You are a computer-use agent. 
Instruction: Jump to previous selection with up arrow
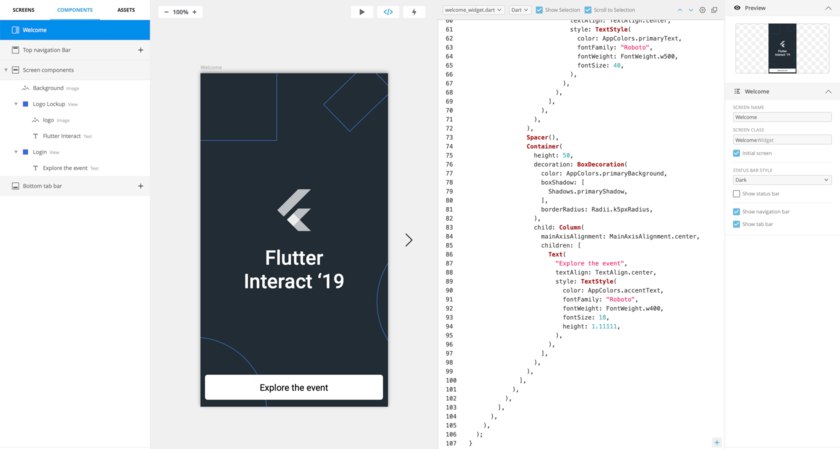click(680, 10)
